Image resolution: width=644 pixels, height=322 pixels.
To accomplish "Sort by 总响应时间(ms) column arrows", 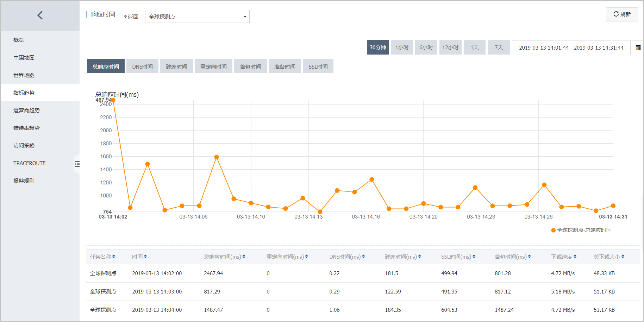I will pos(244,257).
